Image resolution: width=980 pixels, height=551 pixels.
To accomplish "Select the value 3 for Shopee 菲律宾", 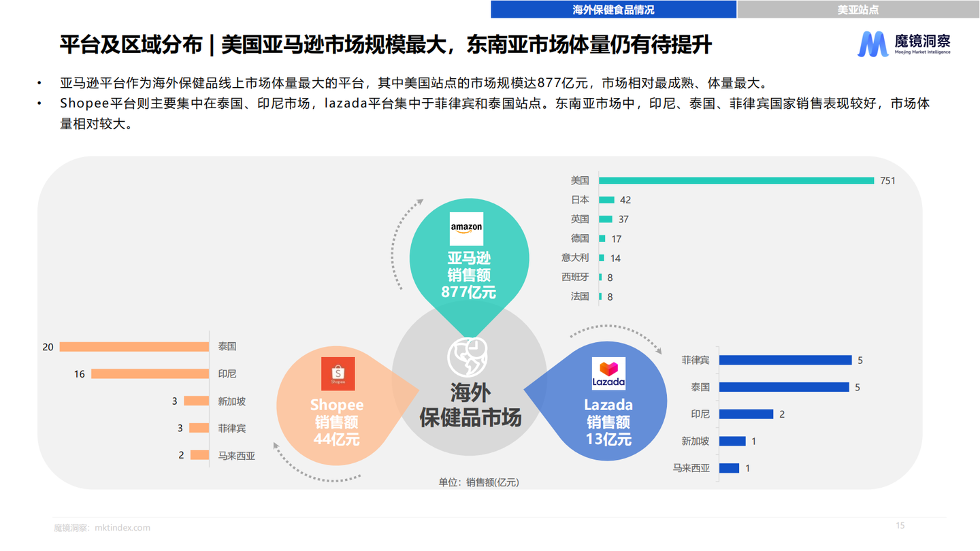I will [180, 429].
